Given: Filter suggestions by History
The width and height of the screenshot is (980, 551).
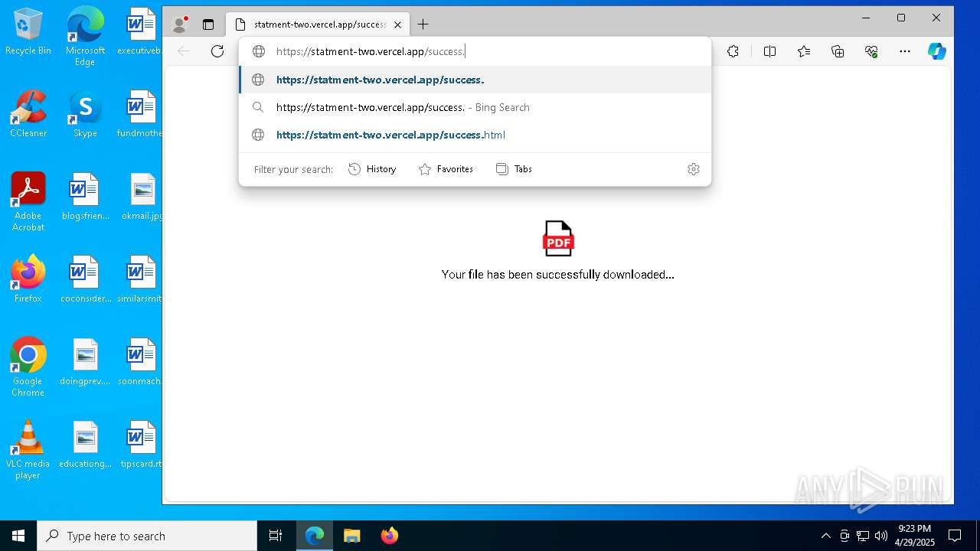Looking at the screenshot, I should [x=372, y=169].
